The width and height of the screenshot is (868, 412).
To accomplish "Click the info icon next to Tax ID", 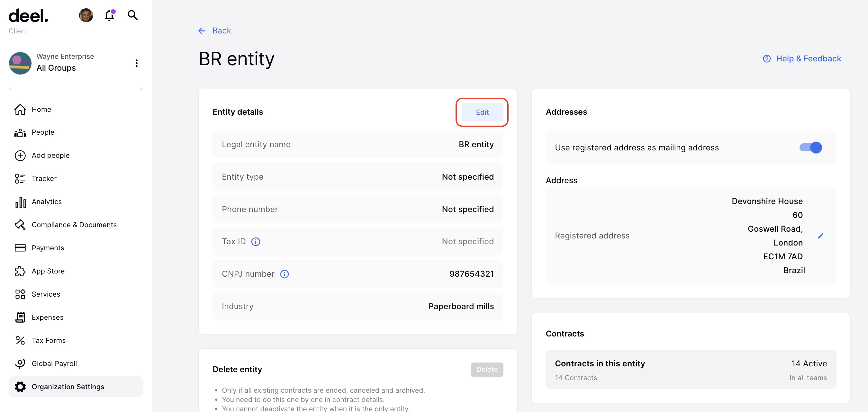I will coord(256,241).
